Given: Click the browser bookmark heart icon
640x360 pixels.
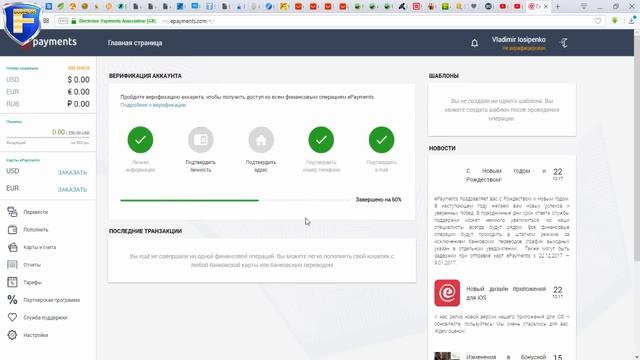Looking at the screenshot, I should click(x=598, y=21).
